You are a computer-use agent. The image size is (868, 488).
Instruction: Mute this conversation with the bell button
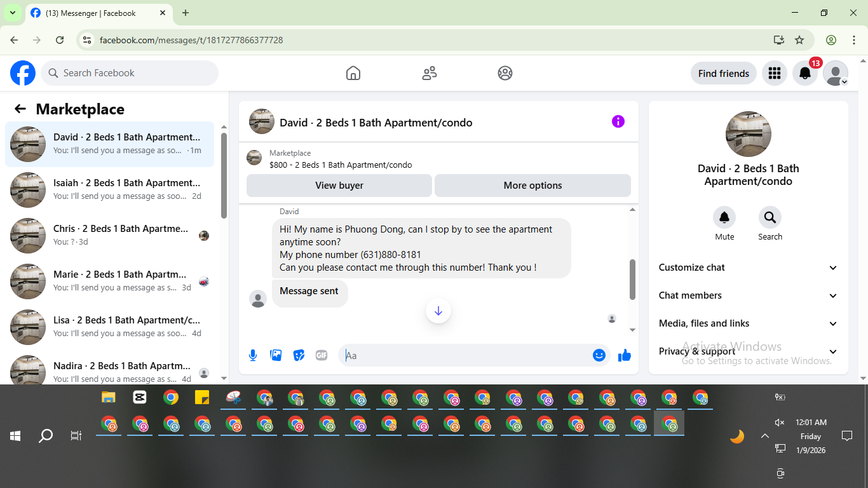tap(724, 218)
